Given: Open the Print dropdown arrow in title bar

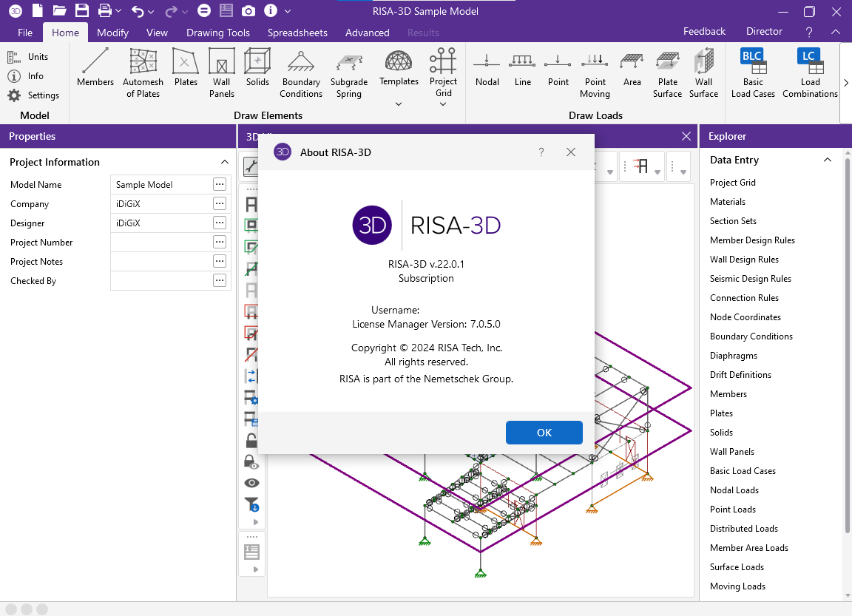Looking at the screenshot, I should [118, 11].
